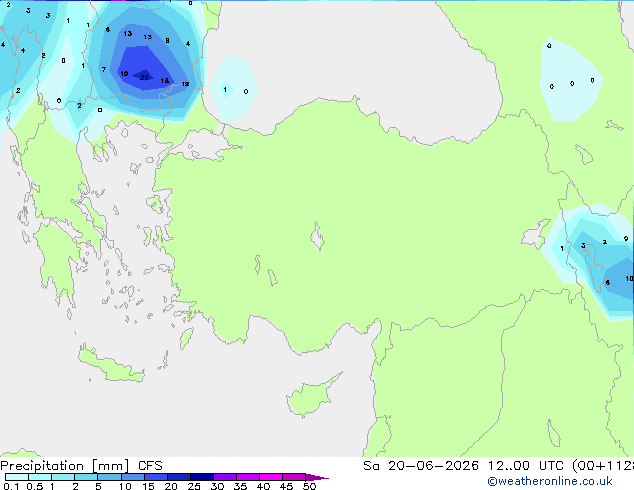Click the legend scale label "35"
Viewport: 634px width, 490px height.
click(240, 486)
